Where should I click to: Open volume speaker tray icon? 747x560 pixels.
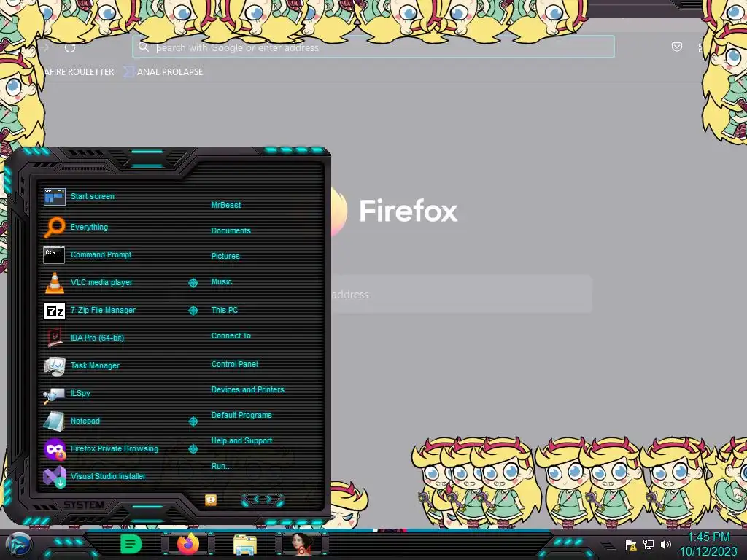click(x=665, y=544)
